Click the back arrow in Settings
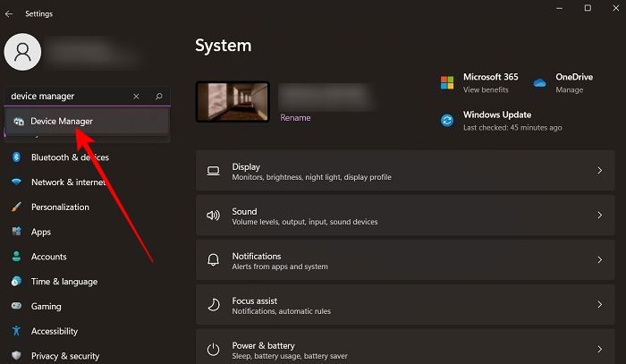626x364 pixels. click(9, 14)
